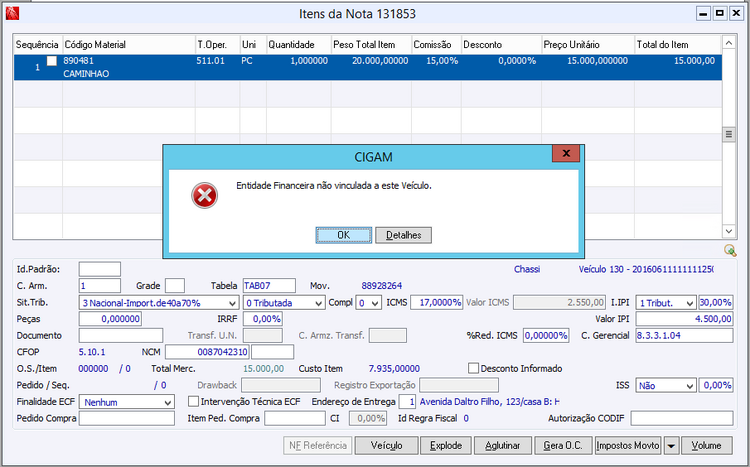Check Intervenção Técnica ECF option
This screenshot has width=750, height=467.
[x=193, y=401]
